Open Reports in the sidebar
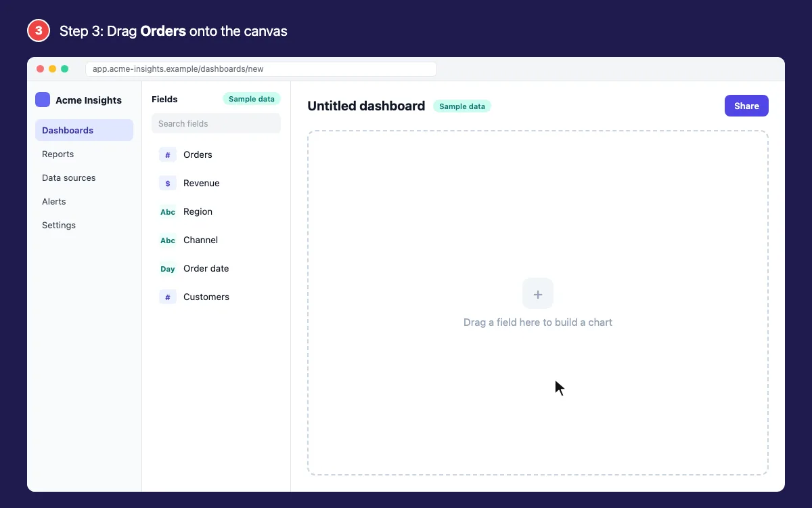The image size is (812, 508). [x=84, y=154]
